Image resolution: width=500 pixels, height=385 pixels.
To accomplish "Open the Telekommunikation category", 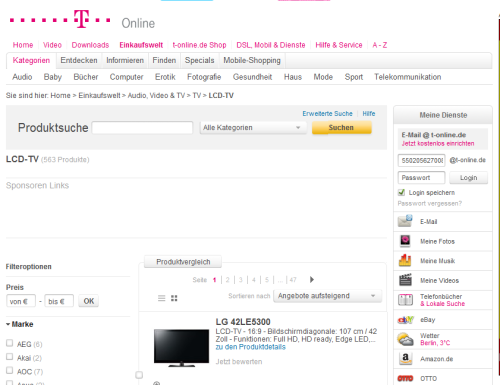I will coord(408,77).
